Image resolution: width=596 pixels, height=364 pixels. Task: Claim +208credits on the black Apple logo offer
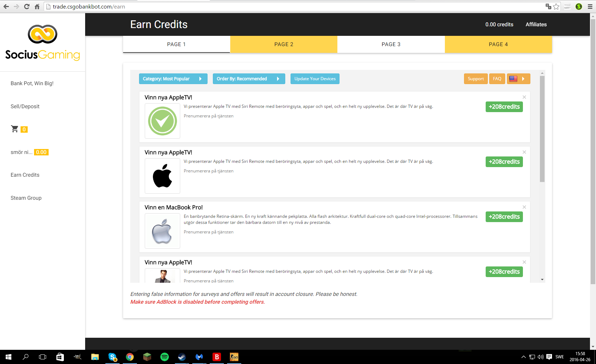point(504,162)
